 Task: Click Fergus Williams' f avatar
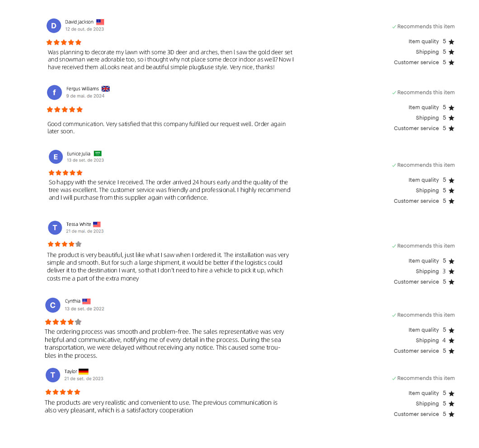point(54,92)
